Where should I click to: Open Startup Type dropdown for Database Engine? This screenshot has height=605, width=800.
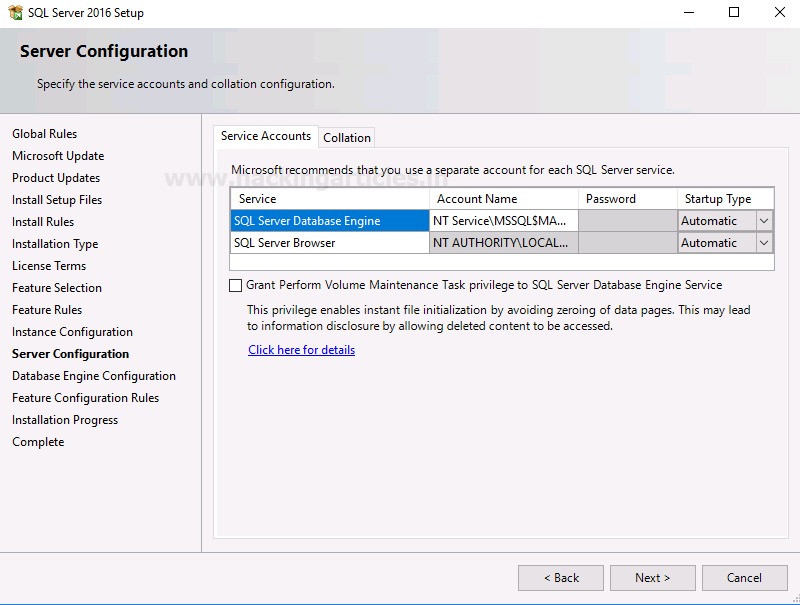pyautogui.click(x=764, y=221)
